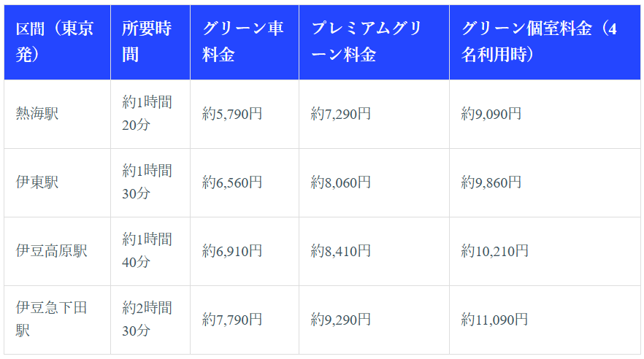
Task: Click the 約2時間30分 duration cell
Action: click(147, 319)
